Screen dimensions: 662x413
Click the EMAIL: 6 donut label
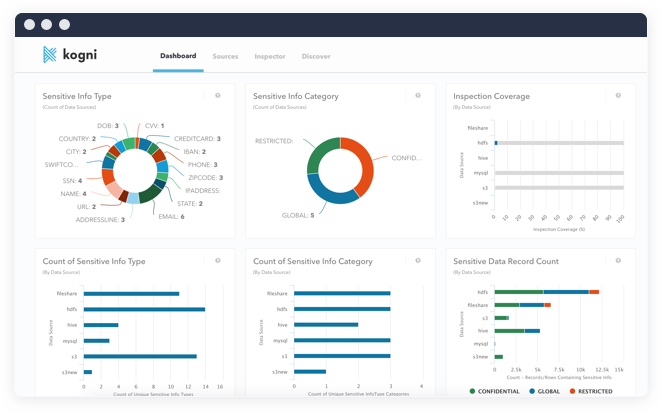[x=168, y=216]
